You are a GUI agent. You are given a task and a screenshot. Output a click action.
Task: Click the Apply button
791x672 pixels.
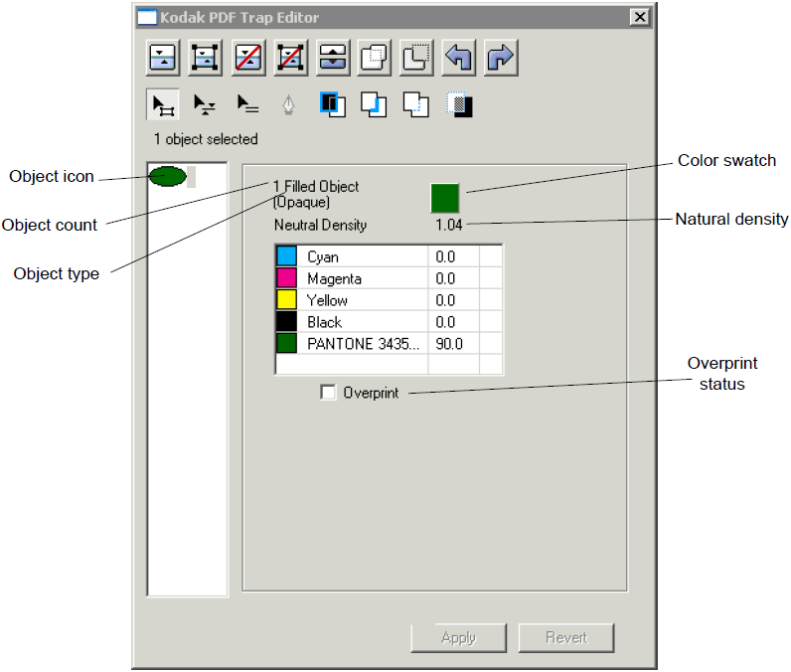(458, 638)
